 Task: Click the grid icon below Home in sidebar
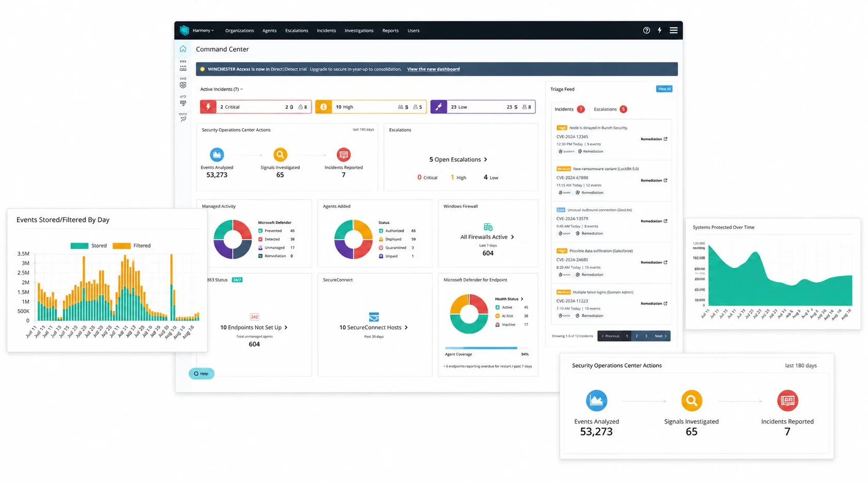pyautogui.click(x=183, y=68)
